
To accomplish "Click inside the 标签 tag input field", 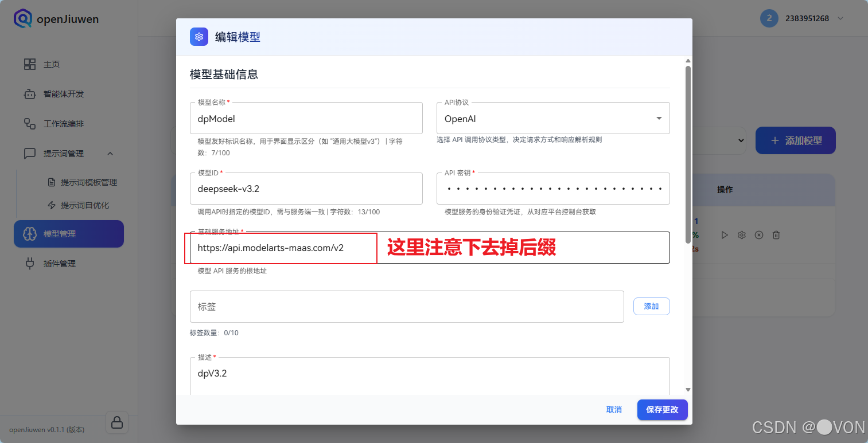I will coord(402,306).
